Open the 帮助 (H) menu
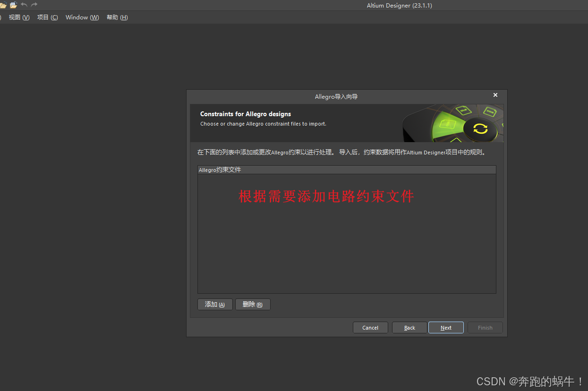Screen dimensions: 588x391 click(x=117, y=17)
